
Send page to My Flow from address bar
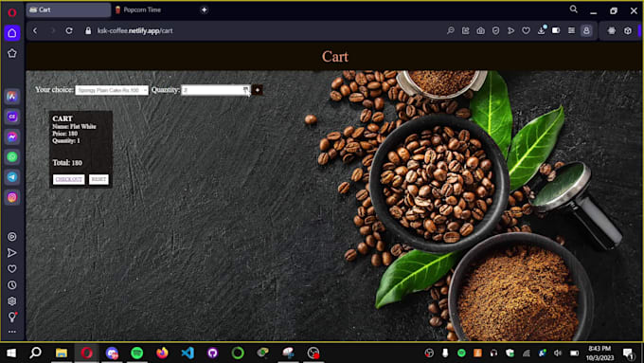(x=510, y=31)
